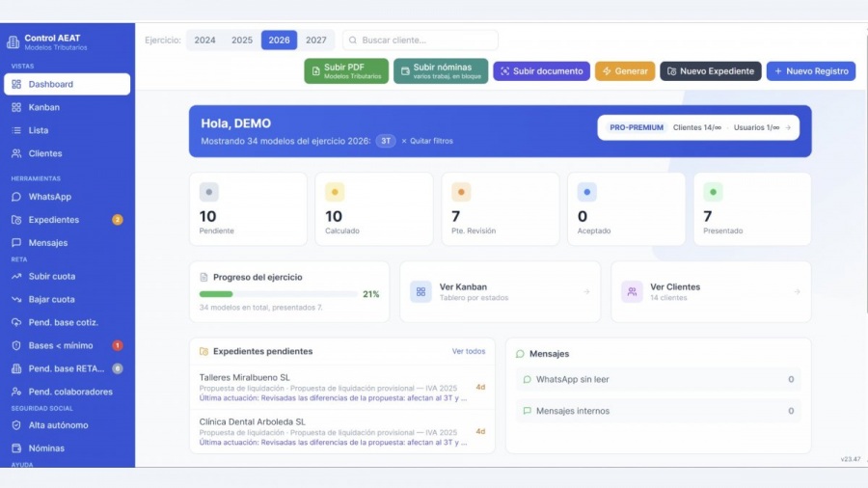Open Bajar cuota tool
The width and height of the screenshot is (868, 488).
pos(67,299)
